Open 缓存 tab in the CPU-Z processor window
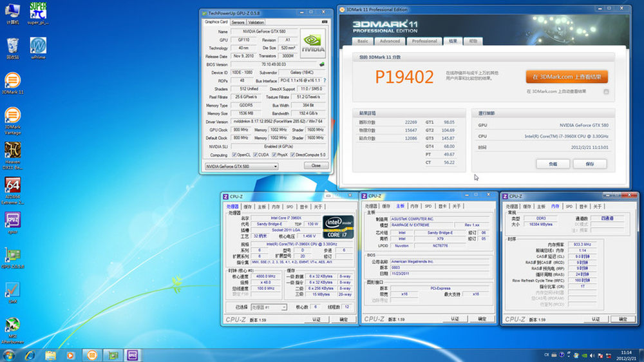This screenshot has height=362, width=644. coord(248,207)
